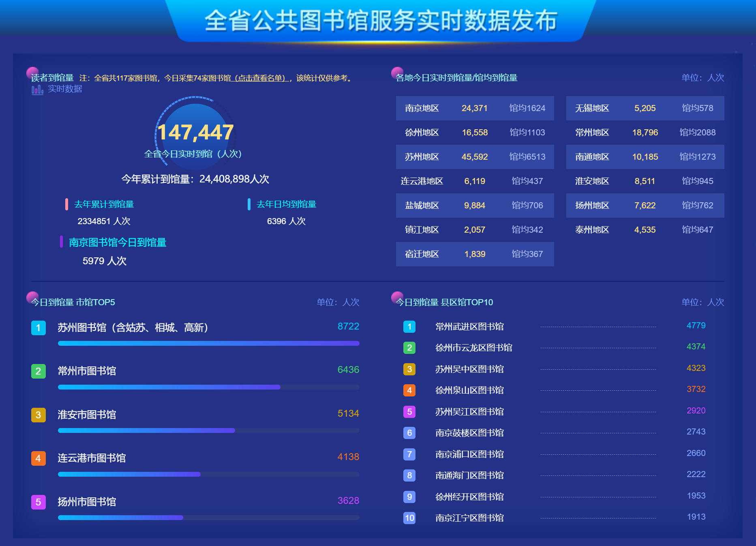Click the 南京图书馆今日到馆量 heading
This screenshot has height=546, width=756.
pos(118,242)
